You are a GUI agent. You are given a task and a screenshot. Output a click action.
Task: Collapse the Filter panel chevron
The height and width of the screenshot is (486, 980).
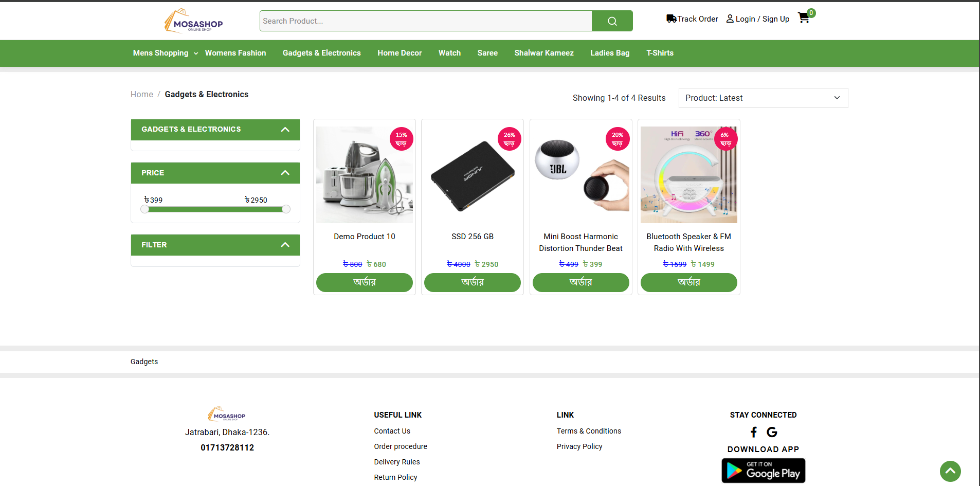(x=285, y=245)
